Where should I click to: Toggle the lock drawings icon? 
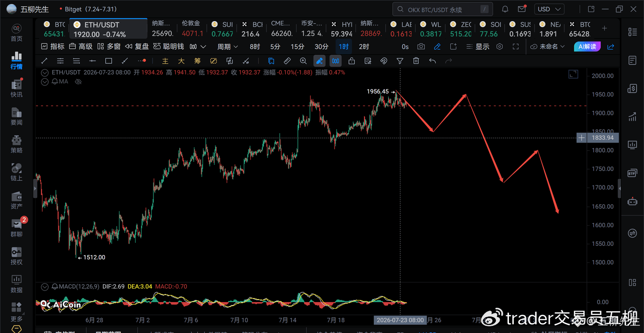(x=352, y=61)
